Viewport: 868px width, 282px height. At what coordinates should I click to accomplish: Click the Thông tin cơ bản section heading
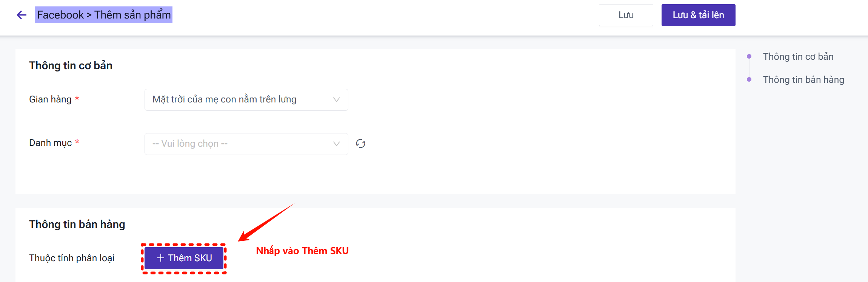[71, 65]
